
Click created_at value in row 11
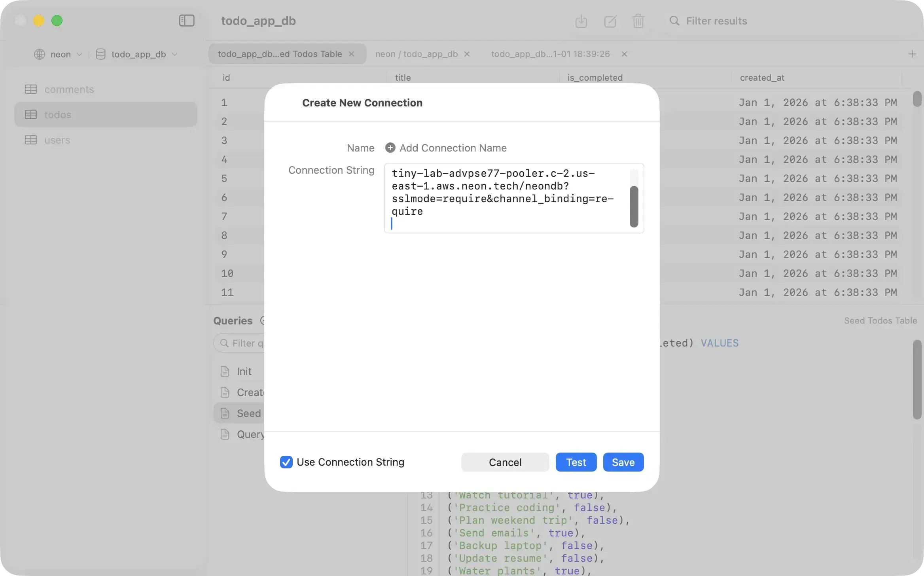pyautogui.click(x=818, y=292)
